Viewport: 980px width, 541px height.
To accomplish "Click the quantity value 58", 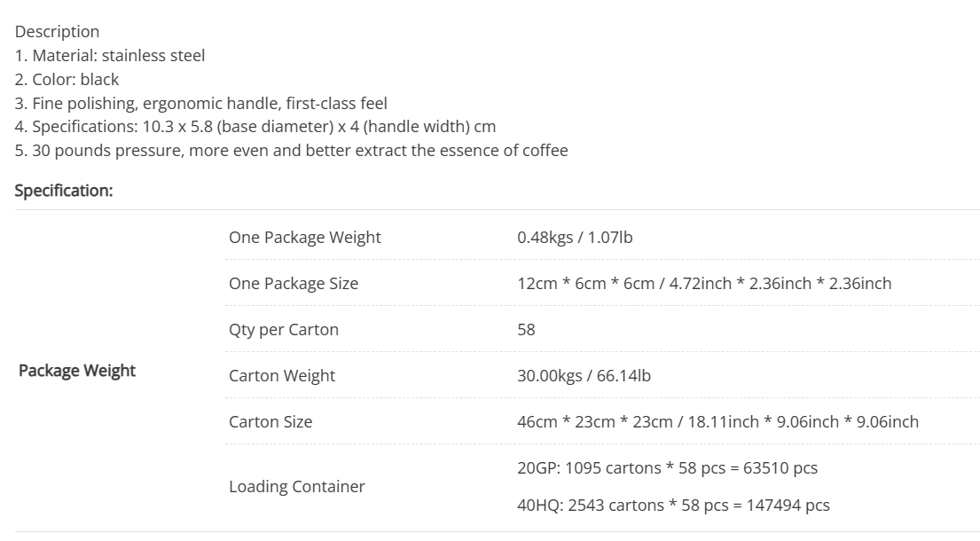I will tap(526, 330).
